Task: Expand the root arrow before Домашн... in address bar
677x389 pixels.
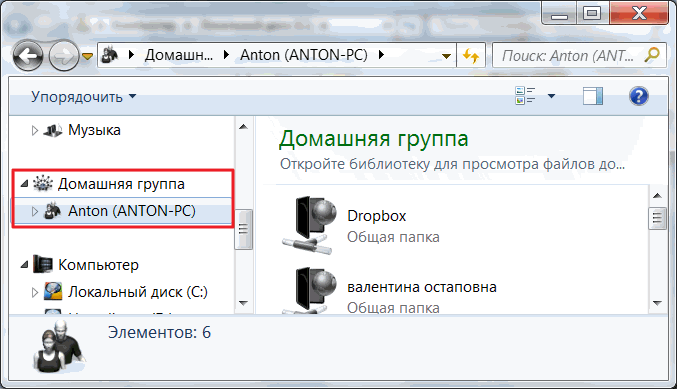Action: tap(132, 55)
